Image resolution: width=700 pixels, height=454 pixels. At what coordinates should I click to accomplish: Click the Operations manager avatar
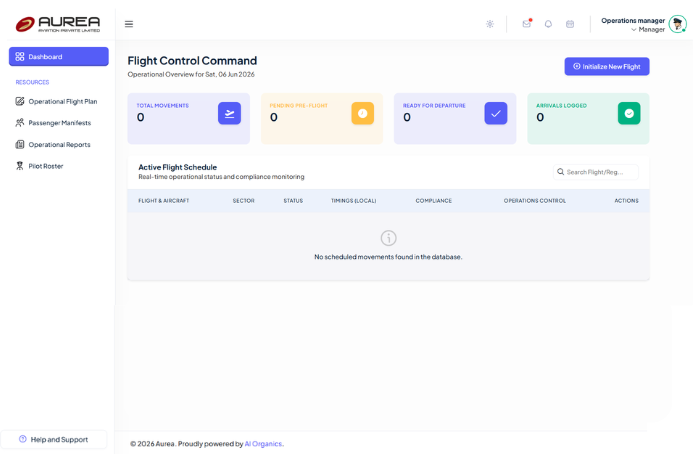[x=678, y=24]
